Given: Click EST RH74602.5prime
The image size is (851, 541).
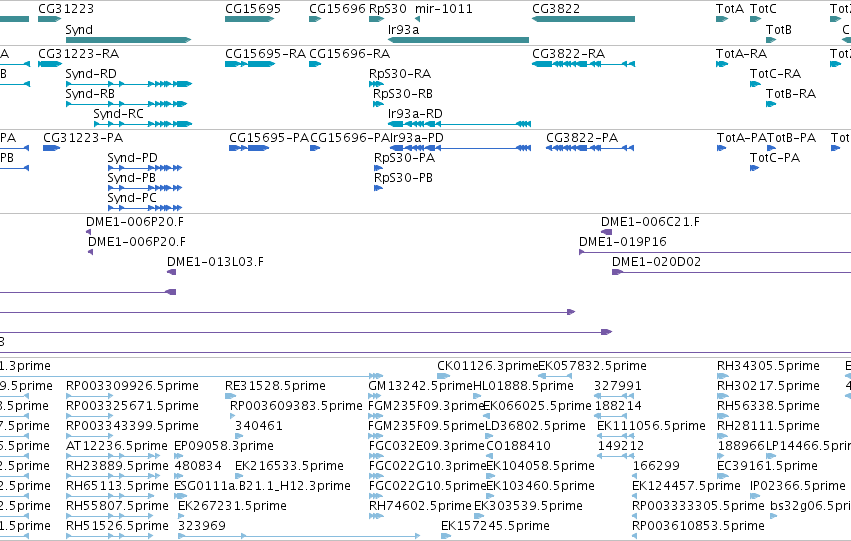Looking at the screenshot, I should (x=420, y=506).
